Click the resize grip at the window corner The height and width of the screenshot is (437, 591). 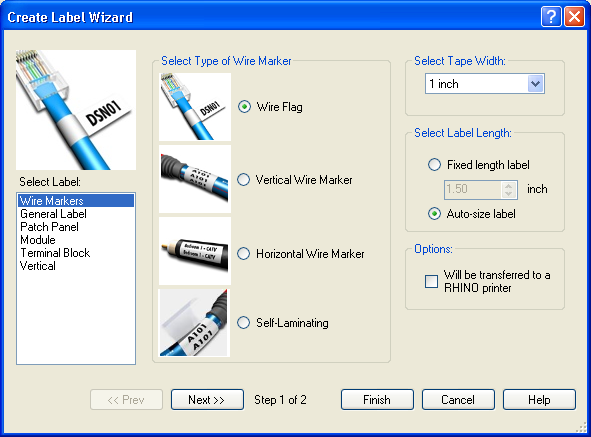point(582,427)
